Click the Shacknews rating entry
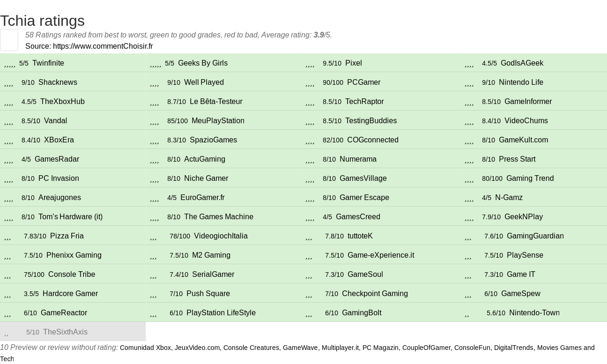The height and width of the screenshot is (364, 607). pyautogui.click(x=73, y=82)
